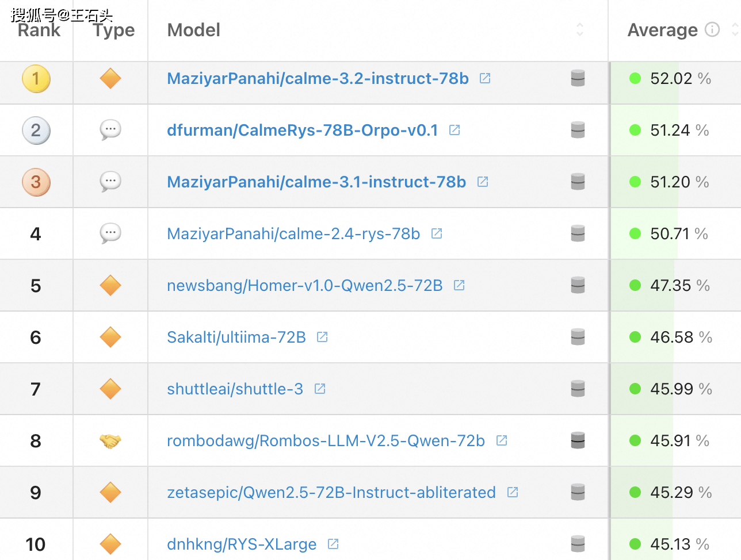Open external link icon for calme-3.2-instruct-78b
Screen dimensions: 741x560
pyautogui.click(x=485, y=78)
